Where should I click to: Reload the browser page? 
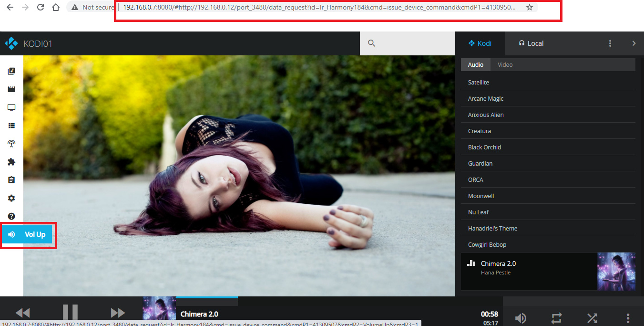click(x=41, y=7)
